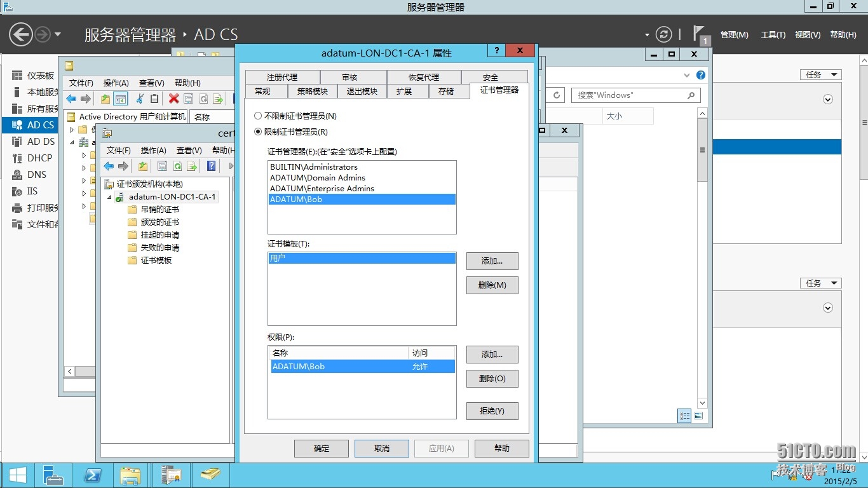Click the ? help button in dialog title bar
Viewport: 868px width, 488px height.
[x=496, y=51]
